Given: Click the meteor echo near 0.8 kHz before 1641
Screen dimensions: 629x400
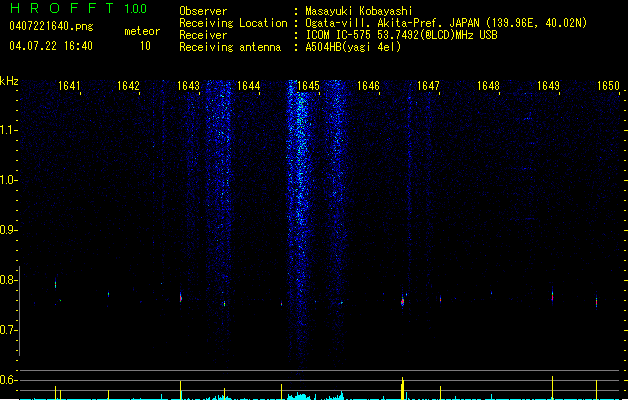Looking at the screenshot, I should point(55,284).
